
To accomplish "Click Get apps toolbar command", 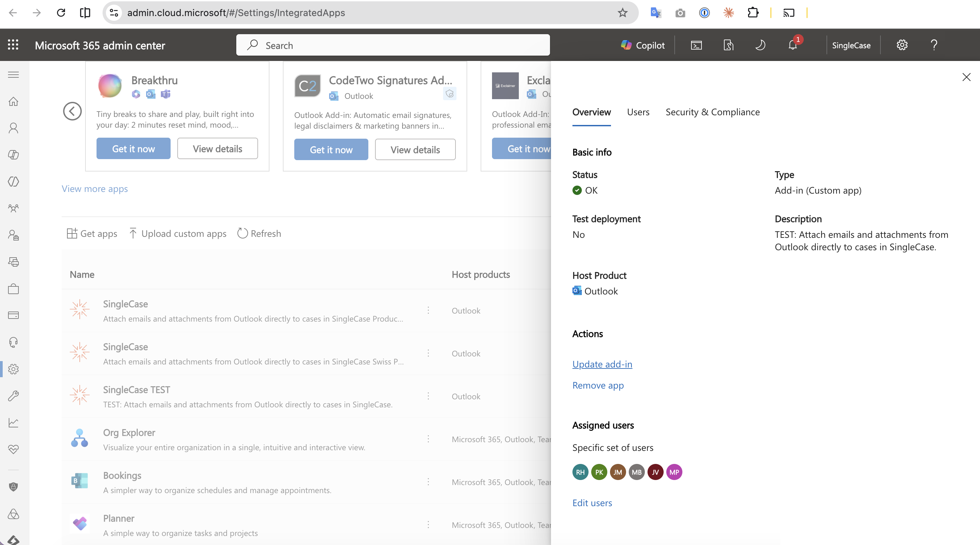I will click(x=92, y=233).
